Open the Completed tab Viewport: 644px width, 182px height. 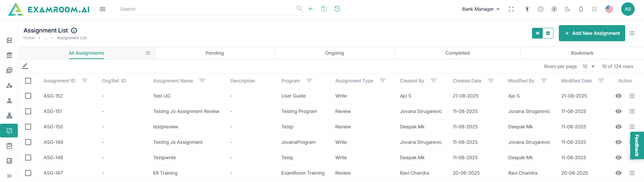tap(457, 53)
